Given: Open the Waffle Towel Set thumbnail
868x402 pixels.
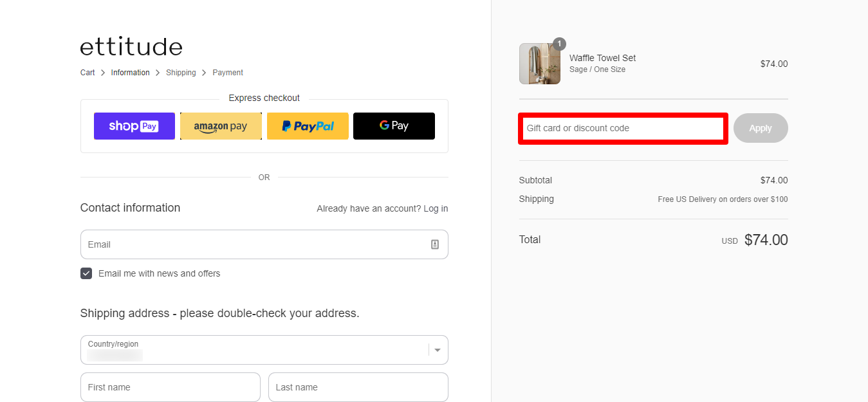Looking at the screenshot, I should tap(540, 64).
